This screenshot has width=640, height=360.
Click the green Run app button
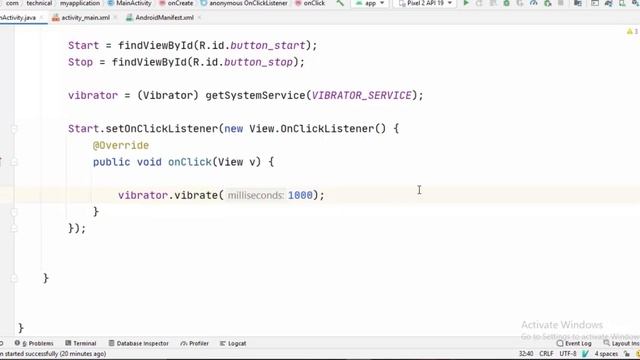[466, 3]
